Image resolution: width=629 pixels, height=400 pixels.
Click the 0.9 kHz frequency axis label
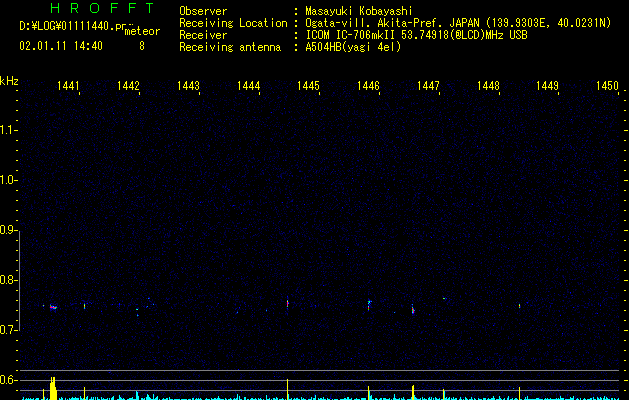pos(8,230)
